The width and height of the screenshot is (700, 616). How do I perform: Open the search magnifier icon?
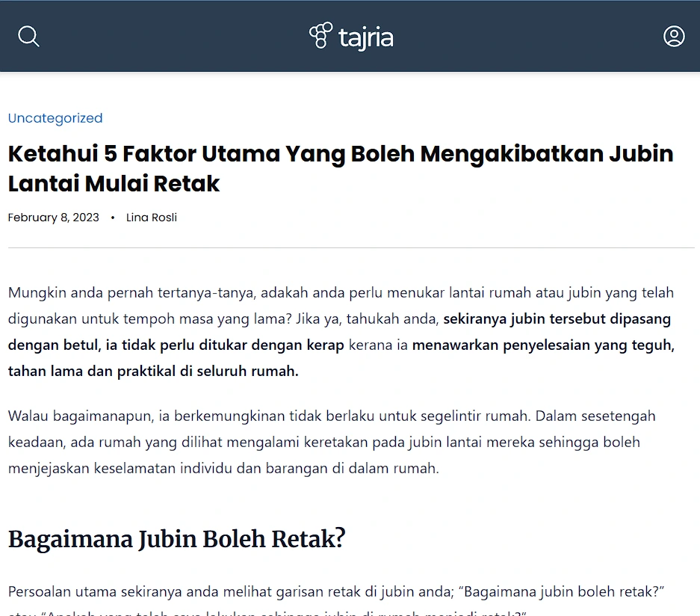coord(28,36)
